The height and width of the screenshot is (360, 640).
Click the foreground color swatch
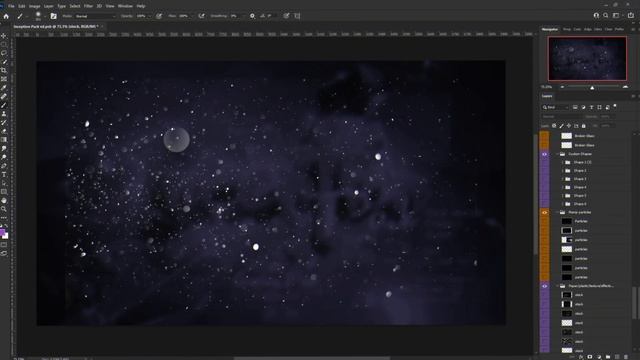coord(2,233)
